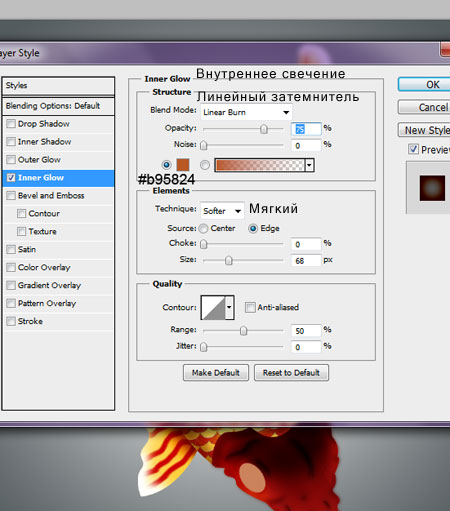Screen dimensions: 450x511
Task: Click the Range slider handle
Action: tap(243, 331)
